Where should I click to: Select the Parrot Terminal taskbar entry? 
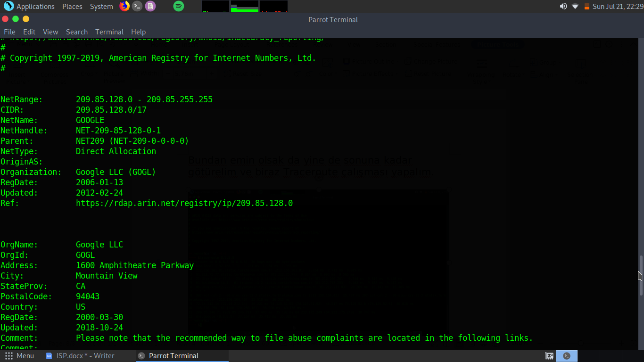(182, 355)
